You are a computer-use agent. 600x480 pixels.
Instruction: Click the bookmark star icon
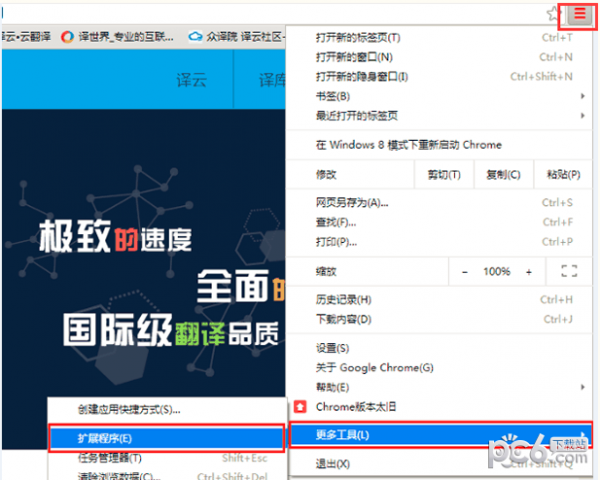pos(553,14)
